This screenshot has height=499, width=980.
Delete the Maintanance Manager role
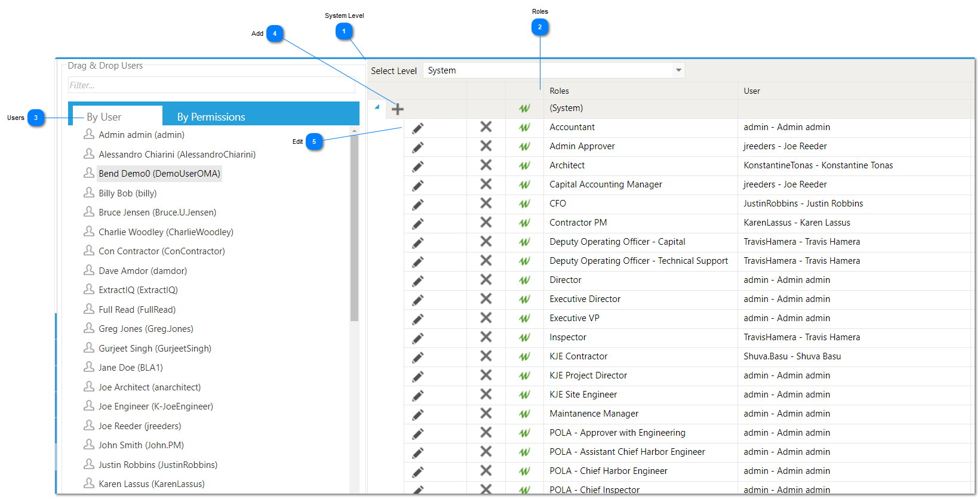pyautogui.click(x=486, y=413)
